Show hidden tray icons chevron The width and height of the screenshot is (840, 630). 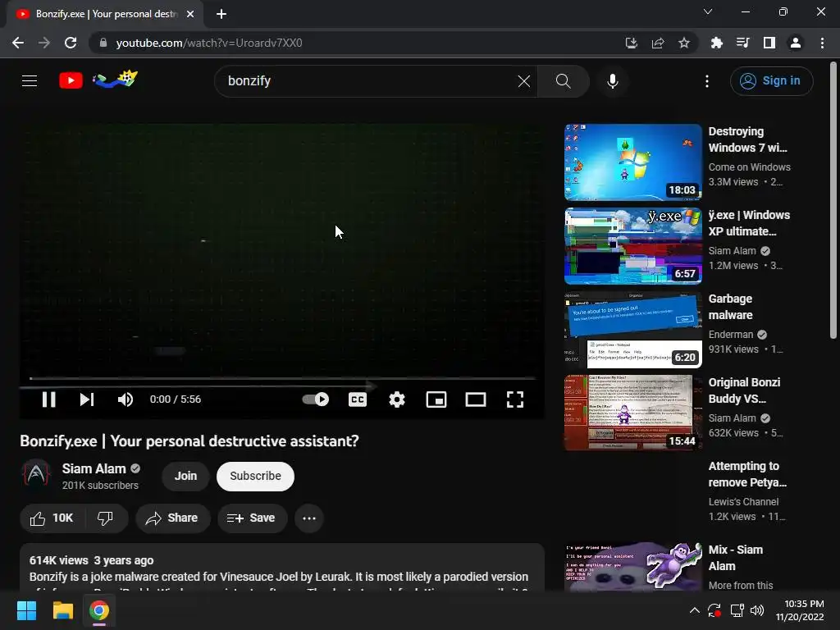(x=694, y=610)
